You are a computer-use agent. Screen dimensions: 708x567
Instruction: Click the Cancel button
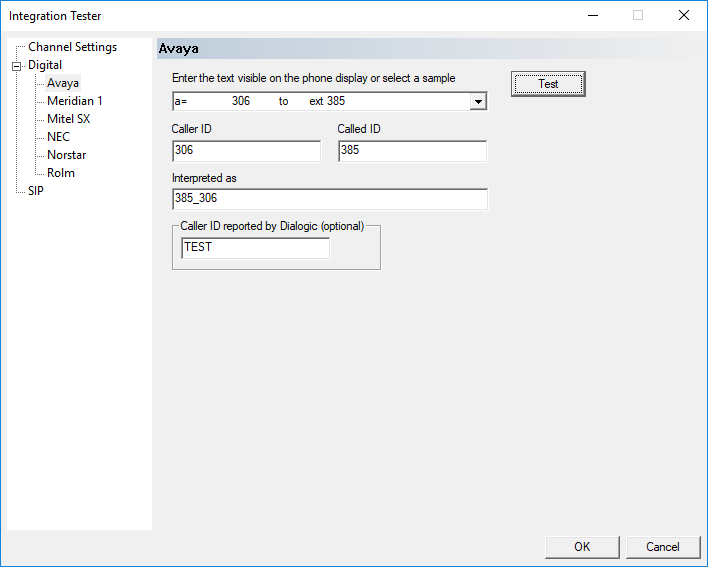(x=663, y=547)
